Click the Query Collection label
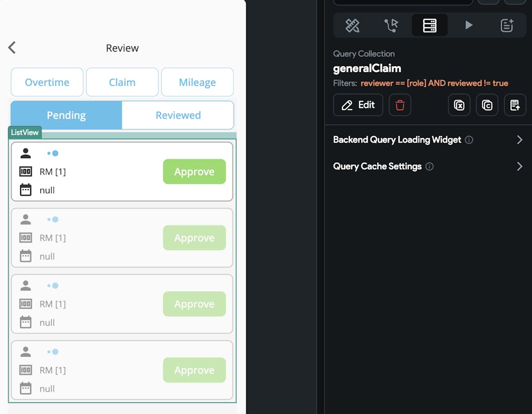The image size is (532, 414). click(364, 54)
